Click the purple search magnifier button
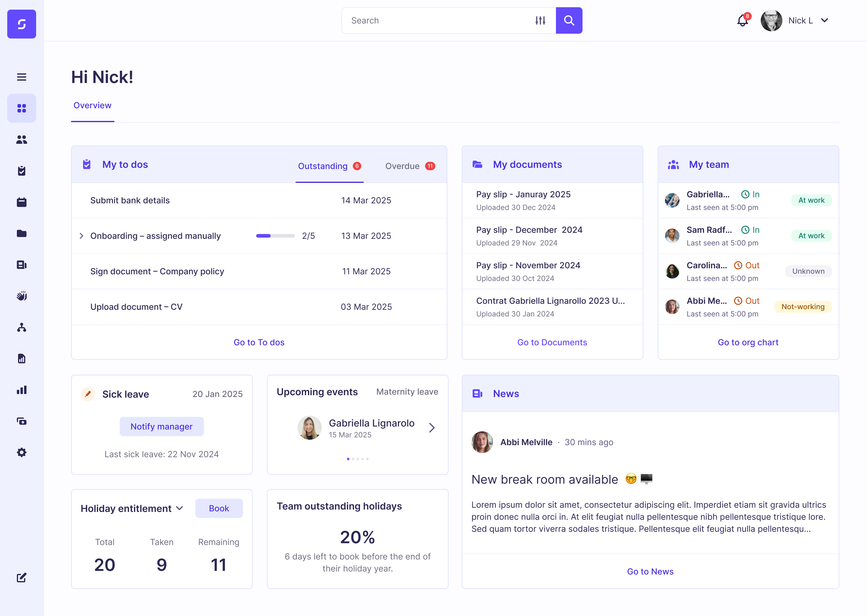This screenshot has width=867, height=616. pos(569,20)
